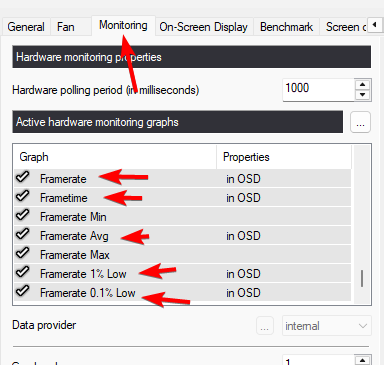The height and width of the screenshot is (365, 384).
Task: Increase polling period with up arrow
Action: (x=363, y=84)
